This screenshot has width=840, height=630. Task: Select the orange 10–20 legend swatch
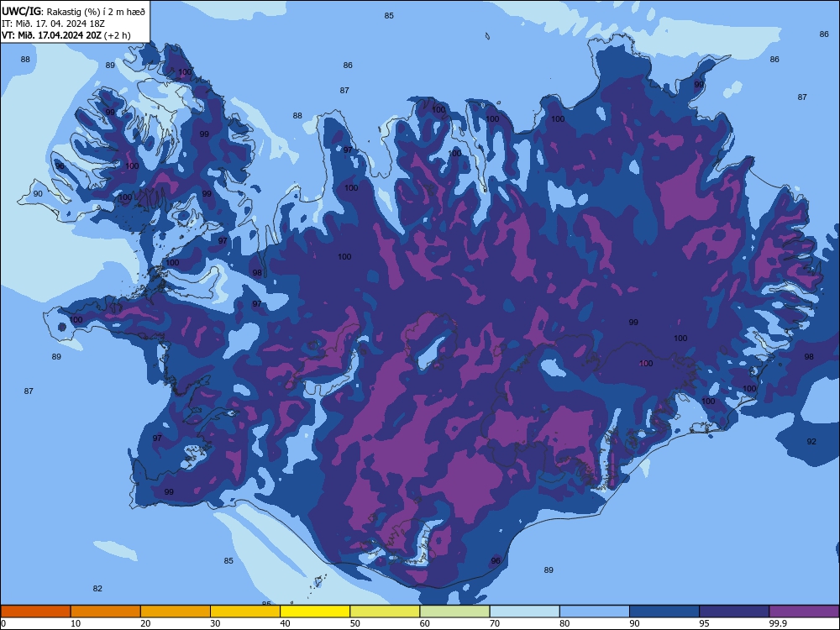coord(106,612)
